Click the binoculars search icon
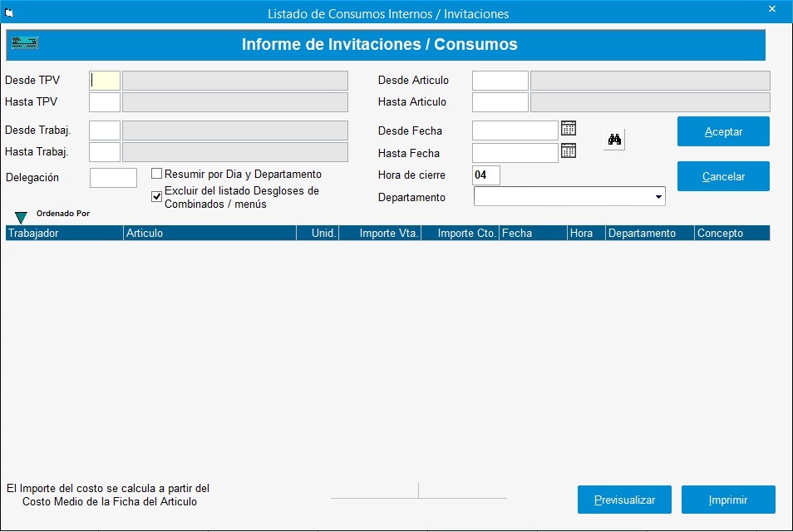The image size is (793, 532). (613, 140)
